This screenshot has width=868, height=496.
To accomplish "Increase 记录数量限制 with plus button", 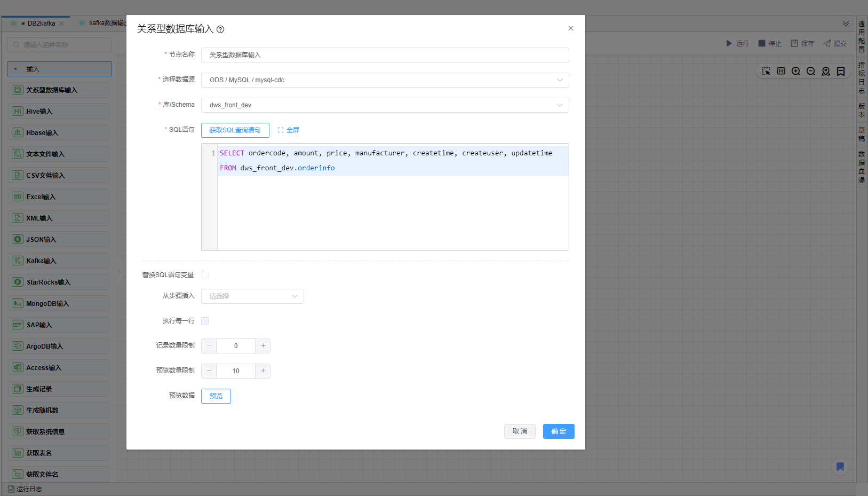I will pos(263,346).
